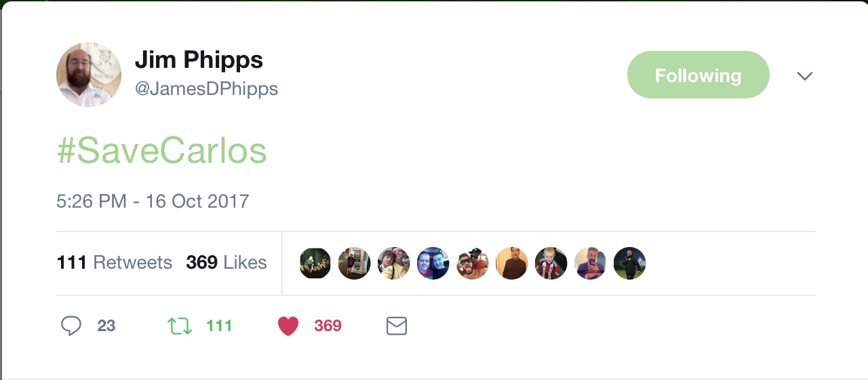Click the second liker avatar in the row
This screenshot has height=380, width=868.
point(355,263)
